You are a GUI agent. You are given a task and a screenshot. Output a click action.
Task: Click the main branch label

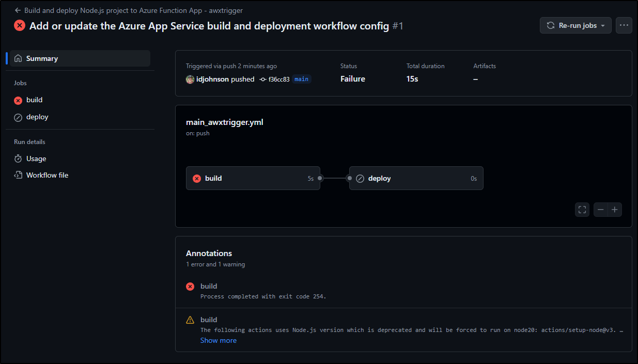pyautogui.click(x=301, y=79)
